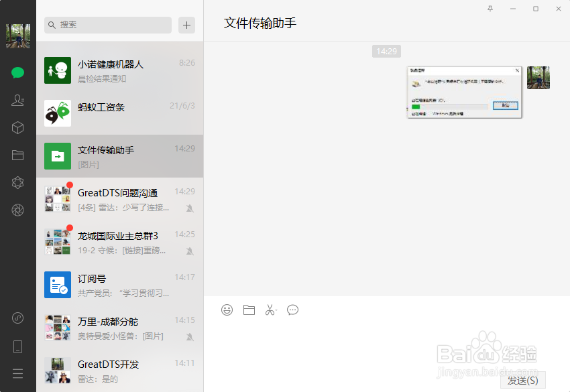Click muted bell icon on 龙城国际业主总群3
Viewport: 570px width, 392px height.
pos(190,251)
